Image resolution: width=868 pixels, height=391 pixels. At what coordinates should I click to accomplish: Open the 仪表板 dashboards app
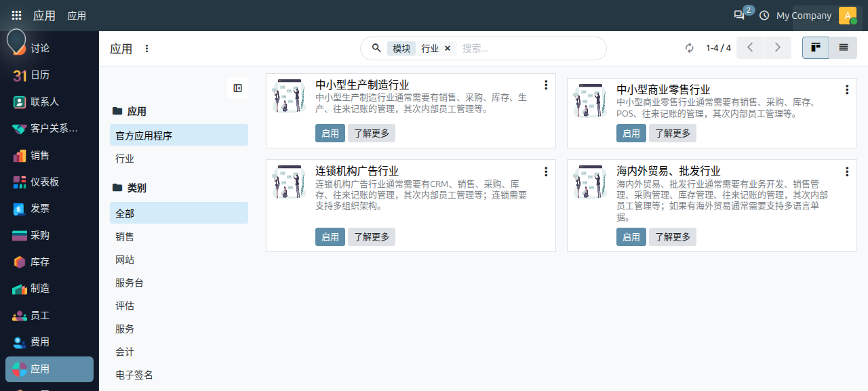coord(50,182)
